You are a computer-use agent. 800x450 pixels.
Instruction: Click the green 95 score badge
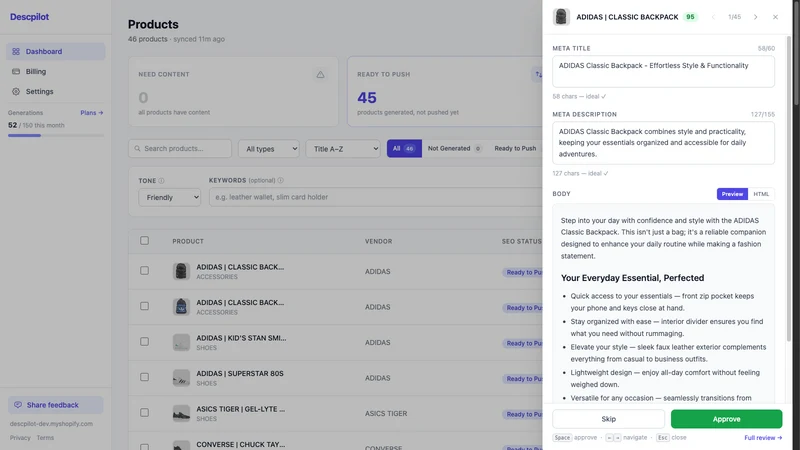coord(690,17)
